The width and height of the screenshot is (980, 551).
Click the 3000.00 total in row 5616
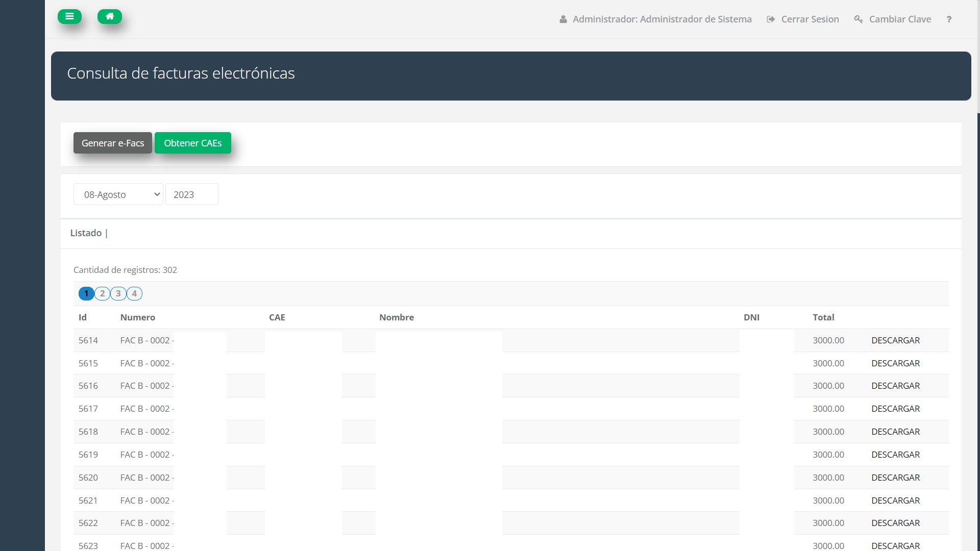[x=828, y=386]
